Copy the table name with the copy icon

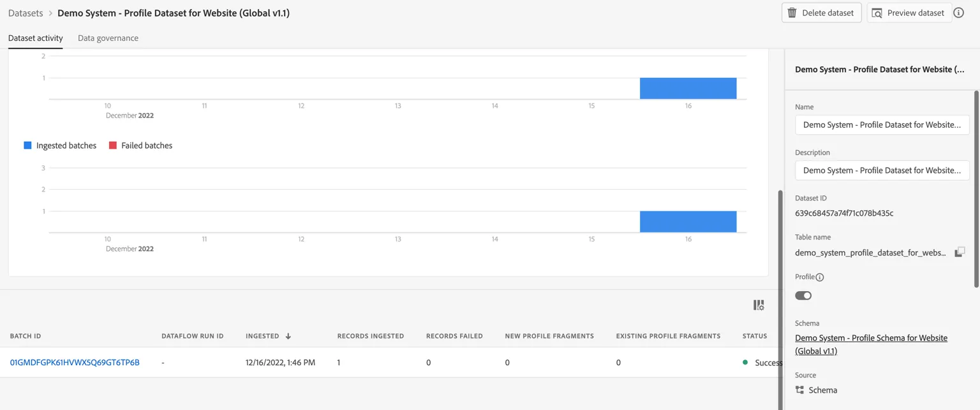[x=959, y=252]
